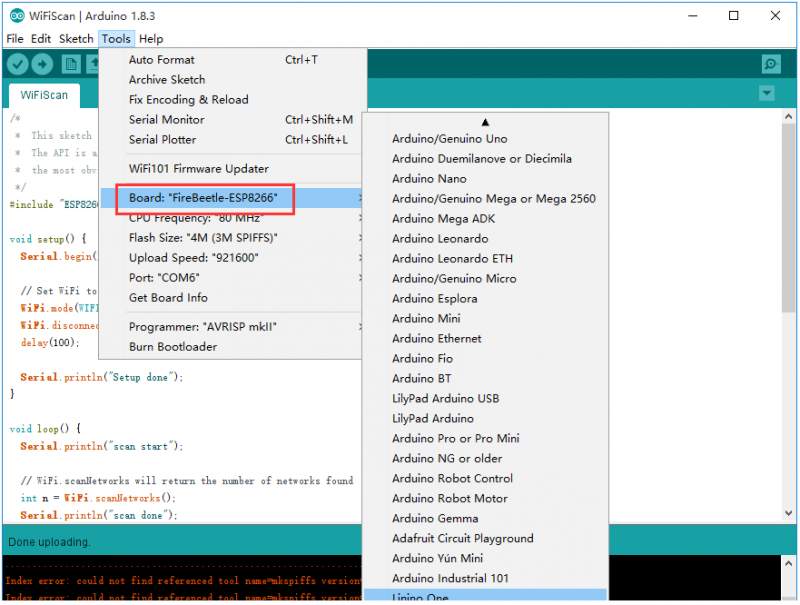Select Arduino Yún Mini board
Viewport: 800px width, 605px height.
pos(485,558)
